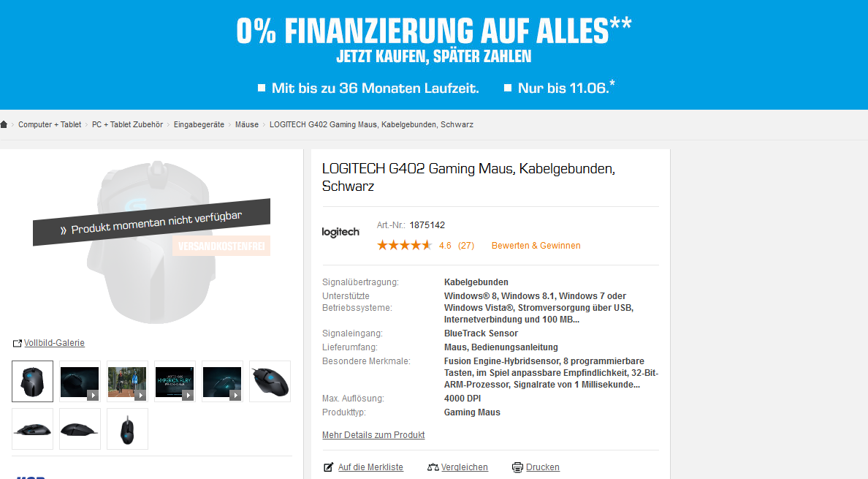Open Computer + Tablet breadcrumb
This screenshot has width=868, height=479.
coord(50,124)
